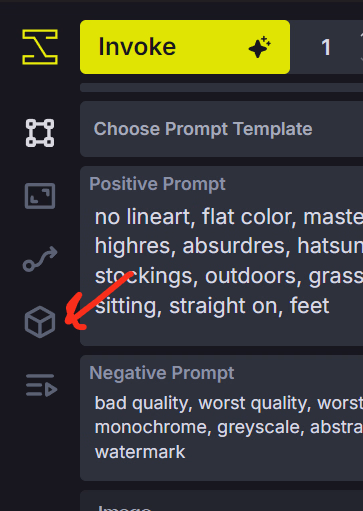Click the yellow Invoke logo icon
363x511 pixels.
coord(40,47)
